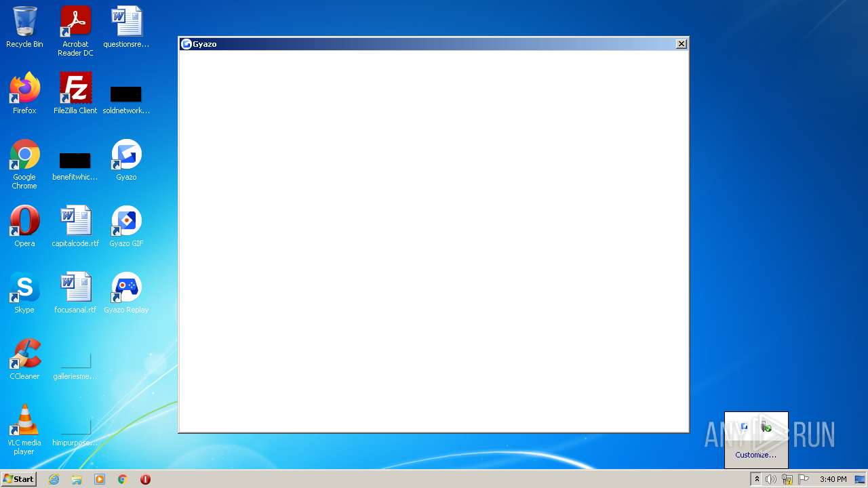The width and height of the screenshot is (868, 488).
Task: Launch Chrome from the taskbar
Action: [123, 479]
